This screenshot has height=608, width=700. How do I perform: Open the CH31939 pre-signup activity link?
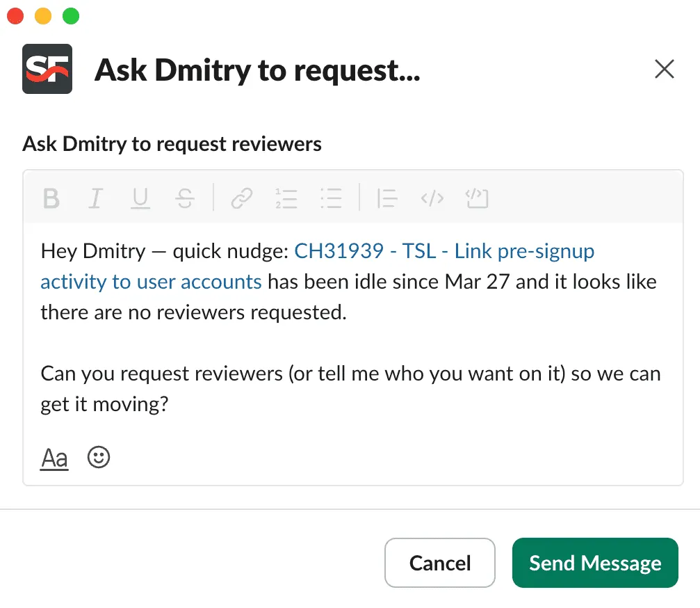coord(444,251)
